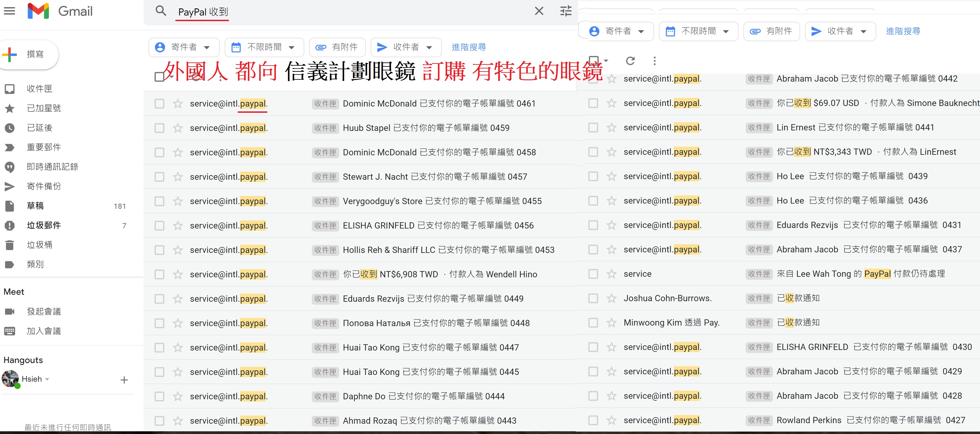Check the email for invoice 0461
The image size is (980, 434).
pyautogui.click(x=159, y=104)
